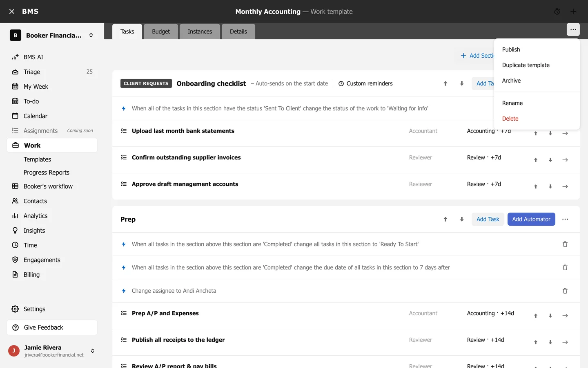
Task: Click the Prep section title
Action: [x=128, y=219]
